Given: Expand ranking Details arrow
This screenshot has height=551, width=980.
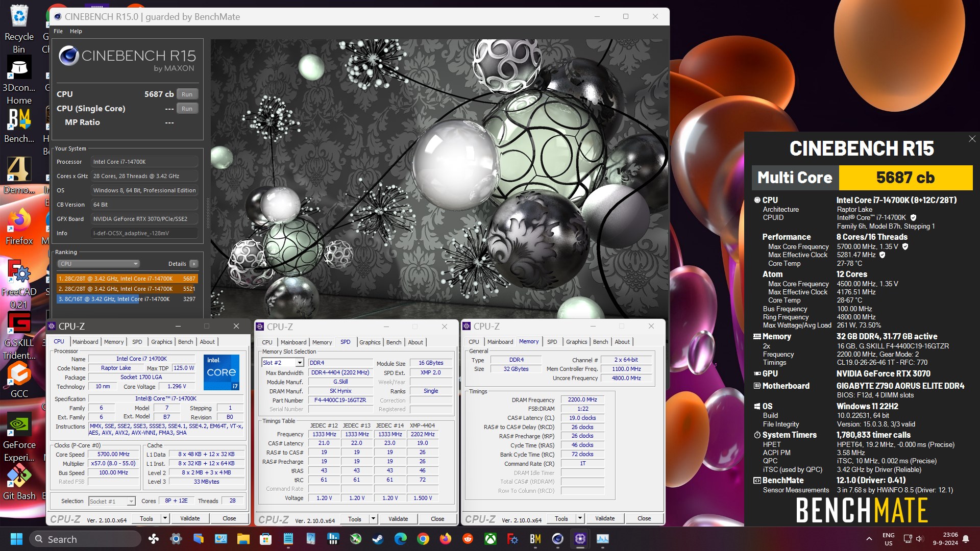Looking at the screenshot, I should pyautogui.click(x=193, y=264).
